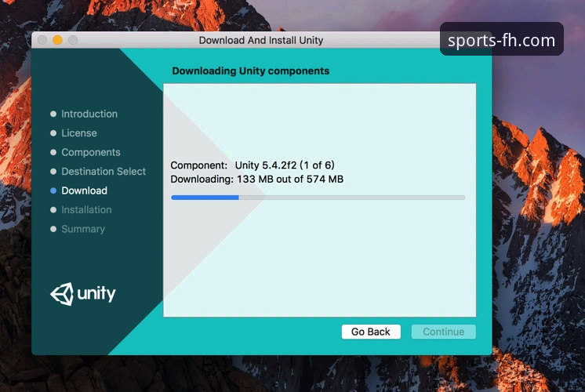
Task: Click the '133 MB out of 574 MB' text
Action: pos(290,180)
